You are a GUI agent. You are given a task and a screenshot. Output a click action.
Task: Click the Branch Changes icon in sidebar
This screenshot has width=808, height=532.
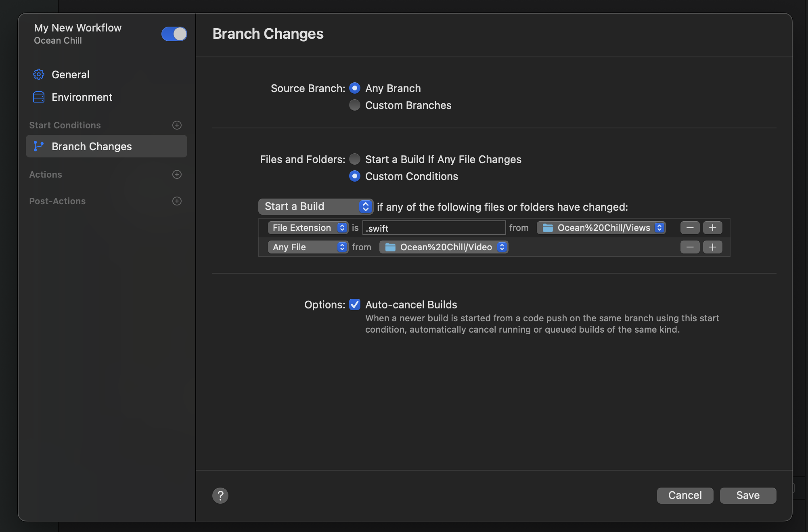click(x=39, y=145)
